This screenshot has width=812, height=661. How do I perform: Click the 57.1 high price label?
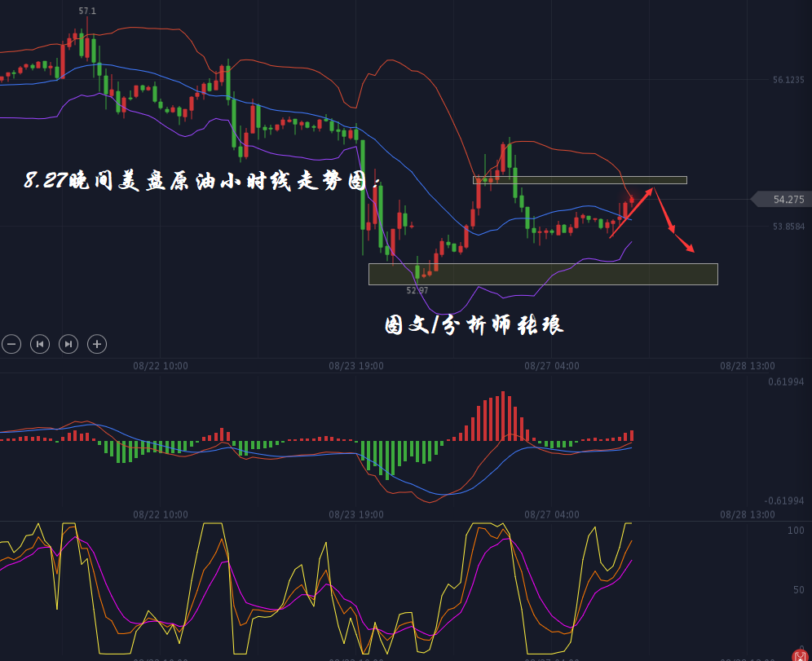point(87,11)
